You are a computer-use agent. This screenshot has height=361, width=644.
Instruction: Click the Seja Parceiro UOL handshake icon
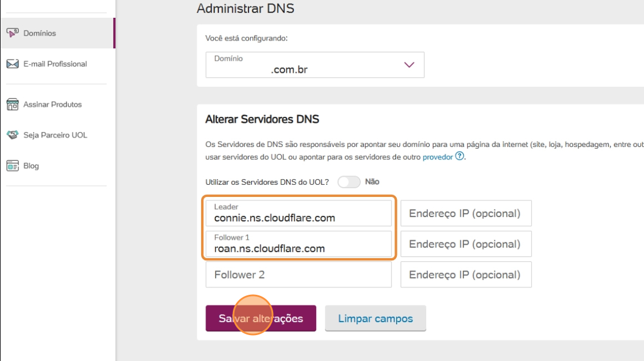pos(13,135)
